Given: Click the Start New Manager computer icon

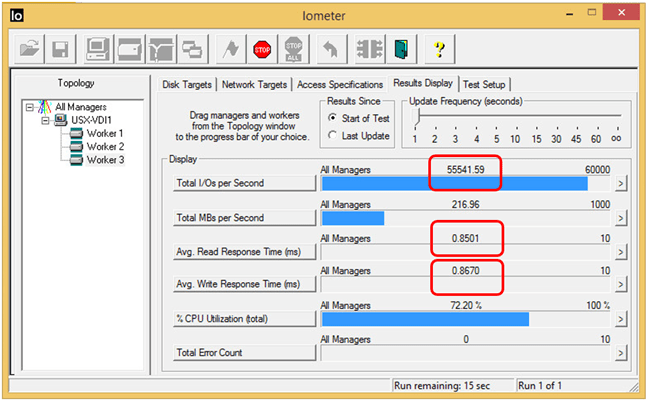Looking at the screenshot, I should 97,49.
